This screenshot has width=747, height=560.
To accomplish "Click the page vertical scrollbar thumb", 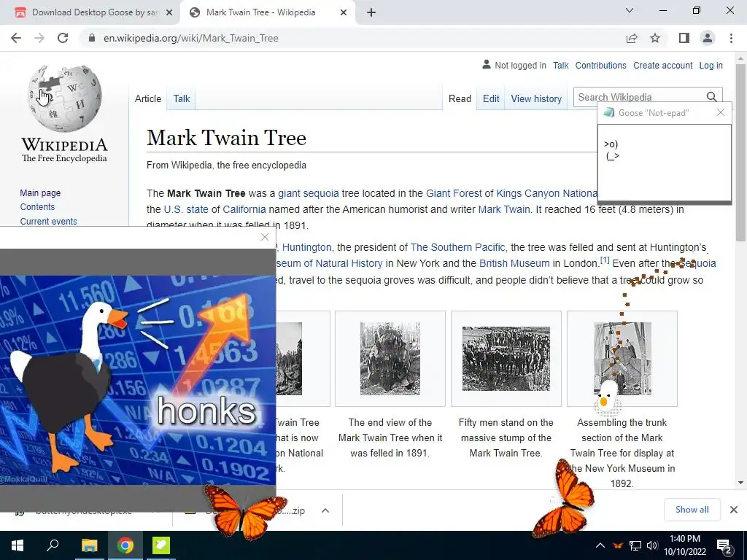I will (x=740, y=152).
